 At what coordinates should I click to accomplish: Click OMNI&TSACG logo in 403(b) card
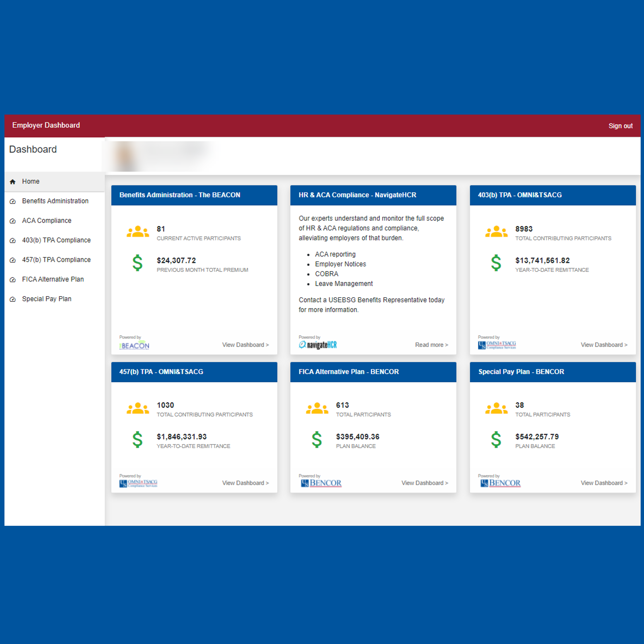(x=497, y=345)
